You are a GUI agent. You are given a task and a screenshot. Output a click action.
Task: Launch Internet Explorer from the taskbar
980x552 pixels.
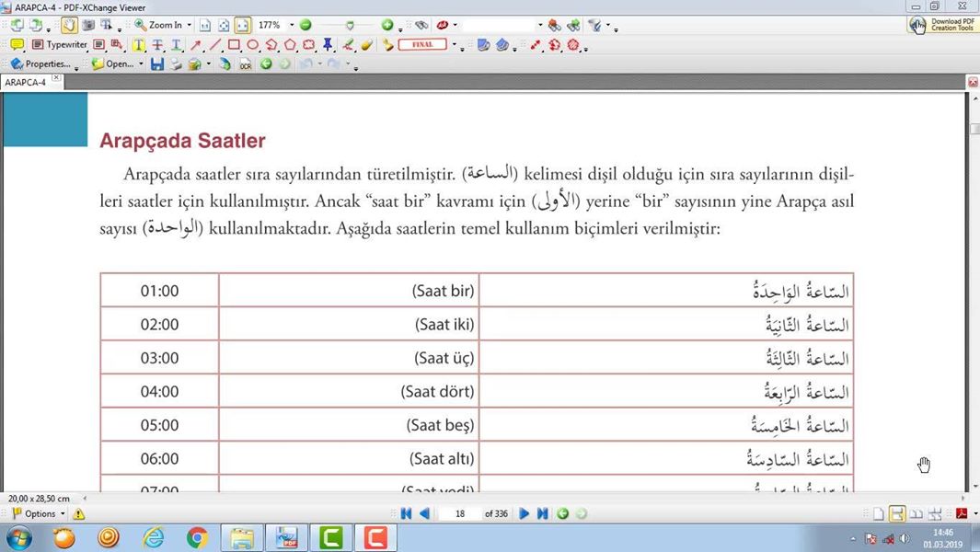pyautogui.click(x=153, y=537)
